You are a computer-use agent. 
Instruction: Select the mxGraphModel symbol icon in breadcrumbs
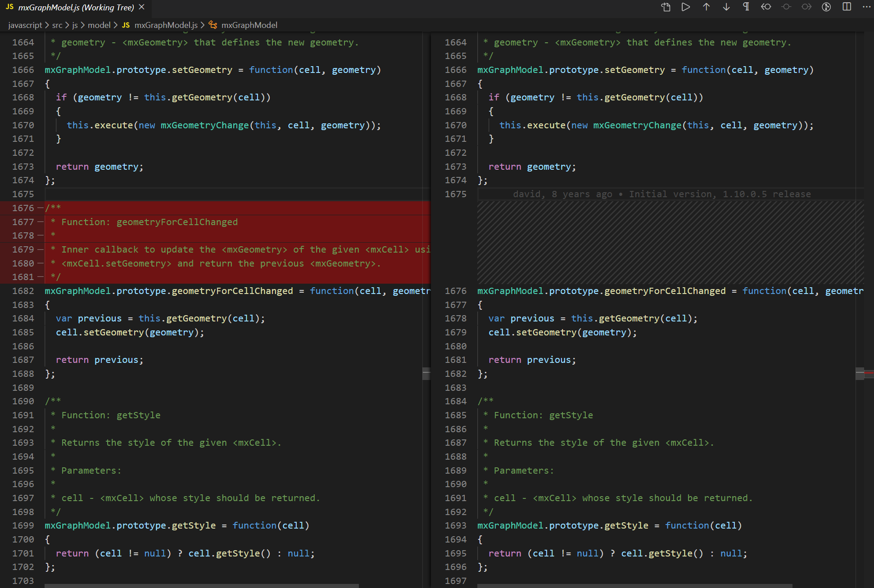tap(213, 25)
